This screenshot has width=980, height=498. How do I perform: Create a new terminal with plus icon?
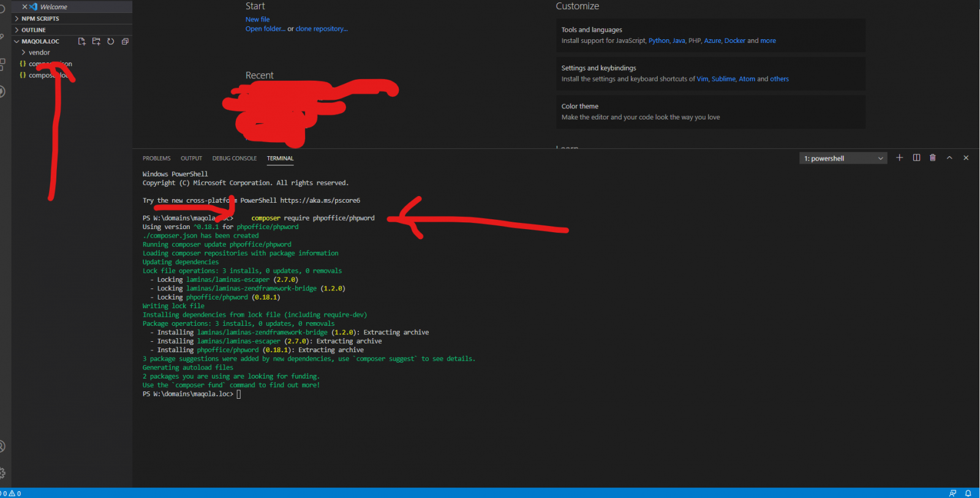pyautogui.click(x=899, y=158)
